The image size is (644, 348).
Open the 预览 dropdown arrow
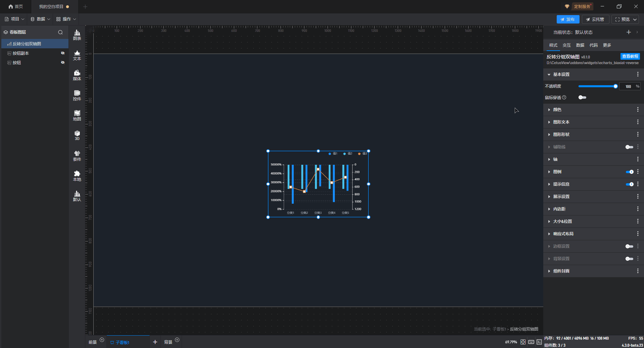635,19
